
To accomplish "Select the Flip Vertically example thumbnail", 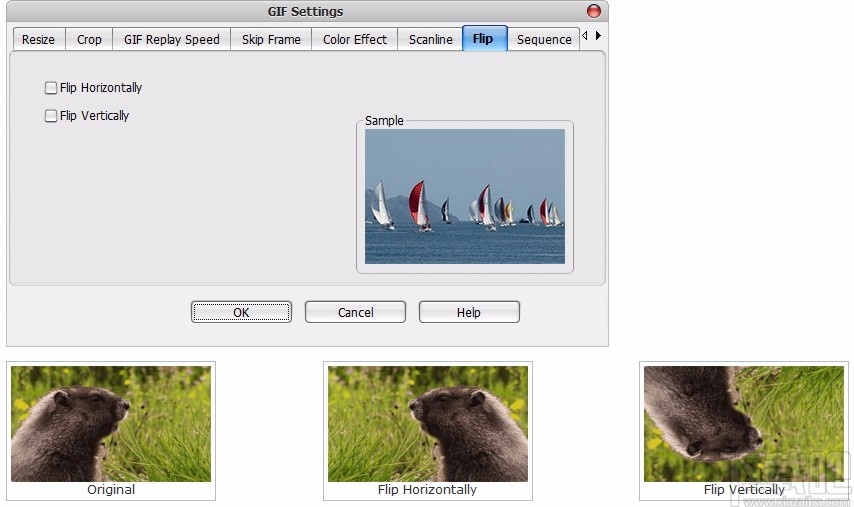I will [x=744, y=424].
